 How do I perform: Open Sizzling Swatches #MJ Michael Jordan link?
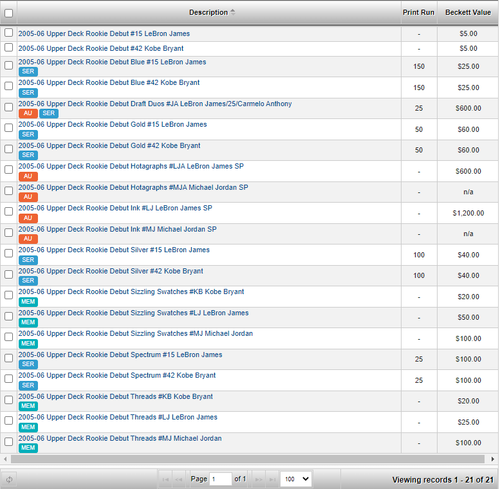(136, 333)
